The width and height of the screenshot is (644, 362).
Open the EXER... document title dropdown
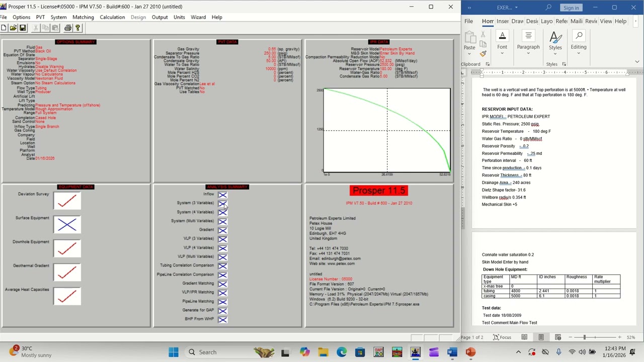(x=516, y=8)
